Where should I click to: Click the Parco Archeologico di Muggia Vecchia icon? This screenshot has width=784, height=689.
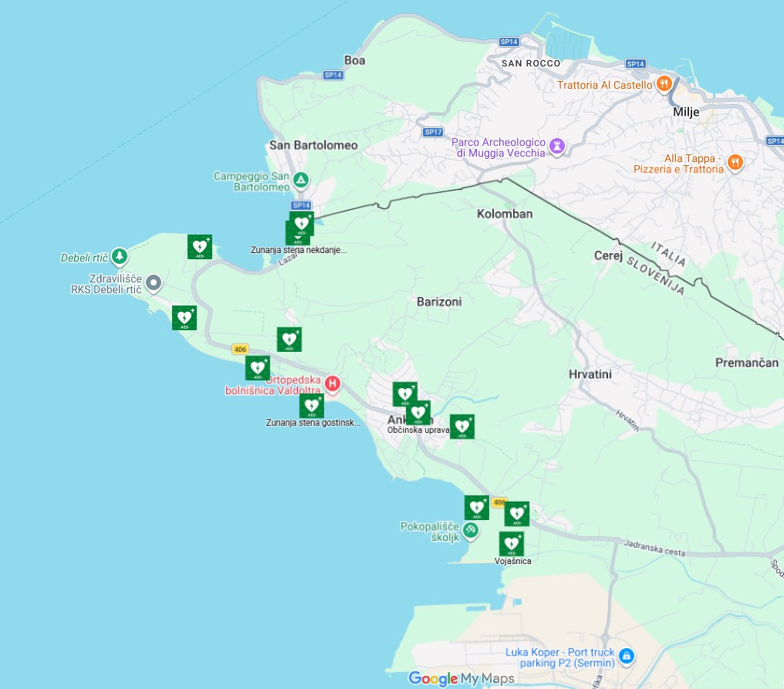point(557,146)
